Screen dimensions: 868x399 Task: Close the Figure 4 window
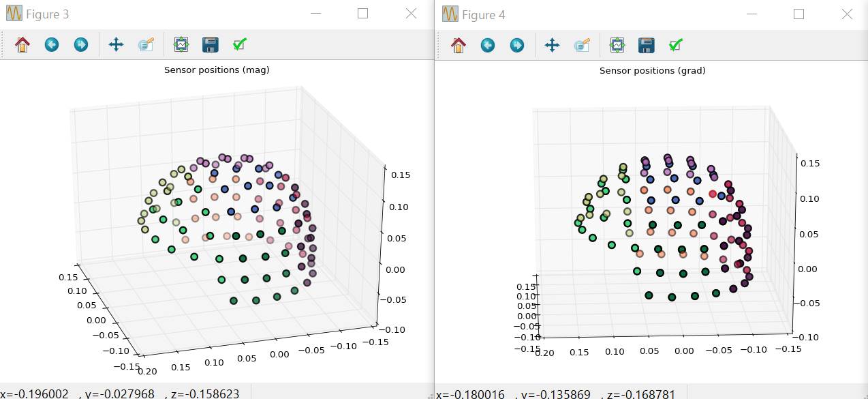(x=847, y=14)
